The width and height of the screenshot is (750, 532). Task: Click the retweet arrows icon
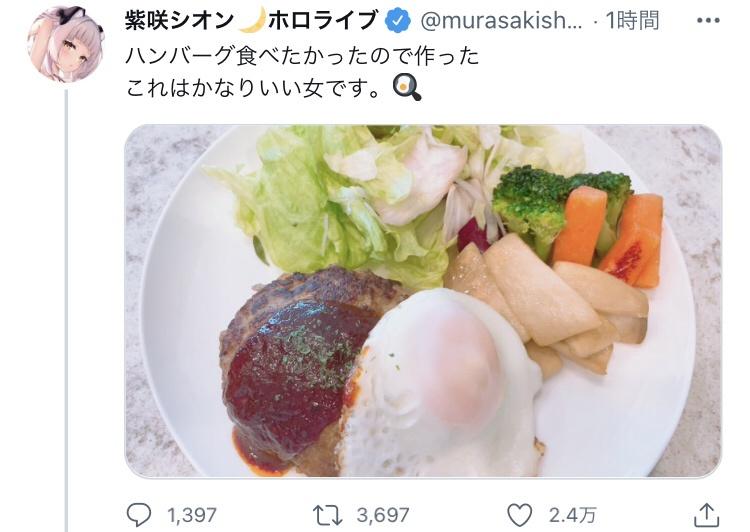tap(328, 515)
